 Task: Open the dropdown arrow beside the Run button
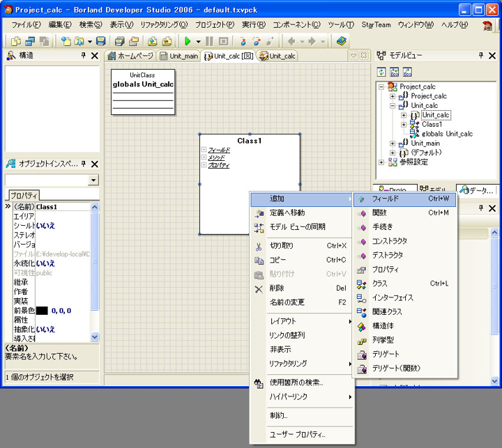[199, 41]
